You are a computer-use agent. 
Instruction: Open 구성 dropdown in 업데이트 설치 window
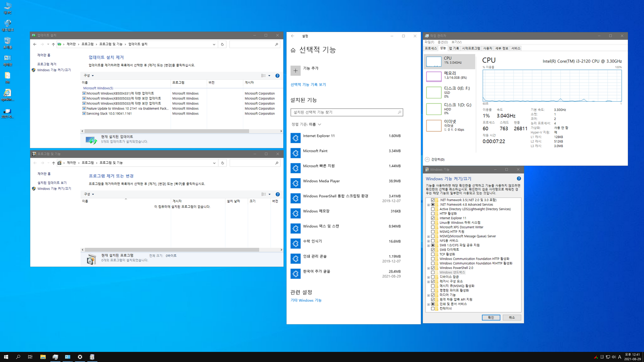coord(88,76)
